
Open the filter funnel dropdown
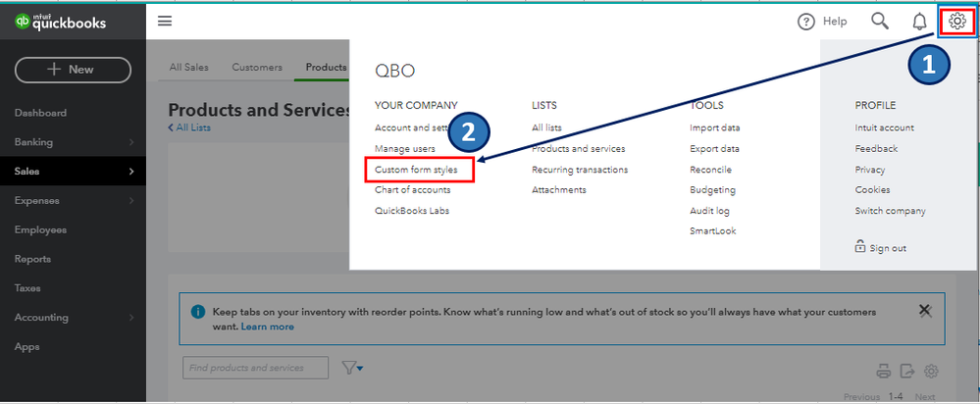[x=353, y=368]
